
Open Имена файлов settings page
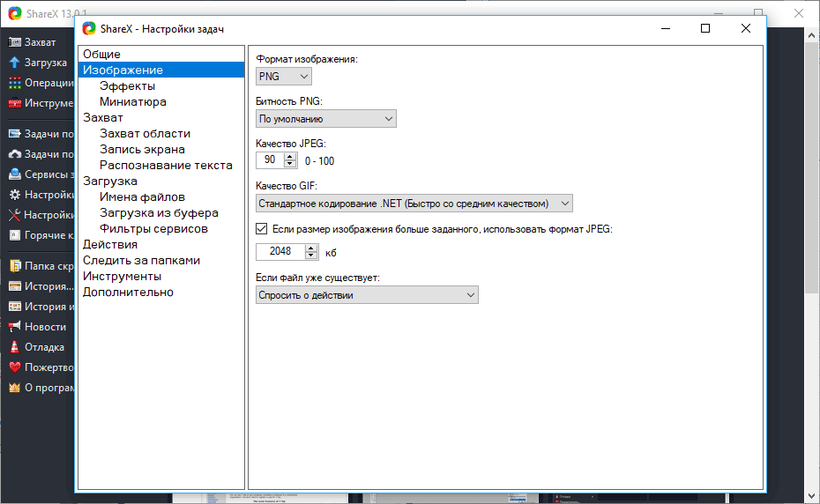click(x=142, y=197)
